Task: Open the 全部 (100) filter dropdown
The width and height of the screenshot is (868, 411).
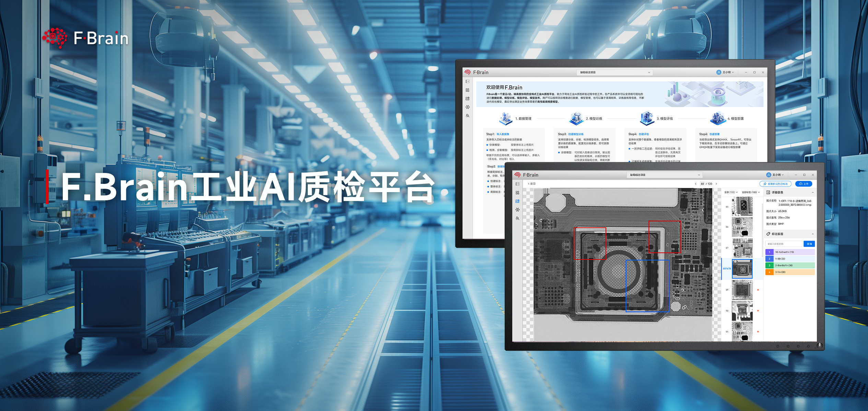Action: (731, 192)
